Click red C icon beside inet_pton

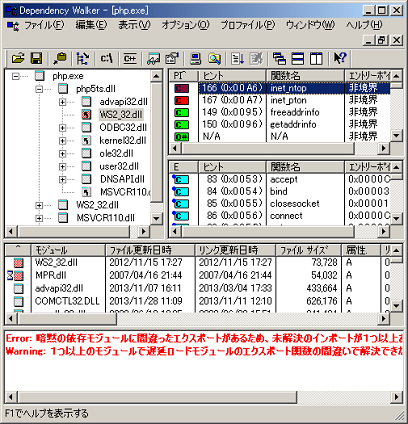pos(181,100)
